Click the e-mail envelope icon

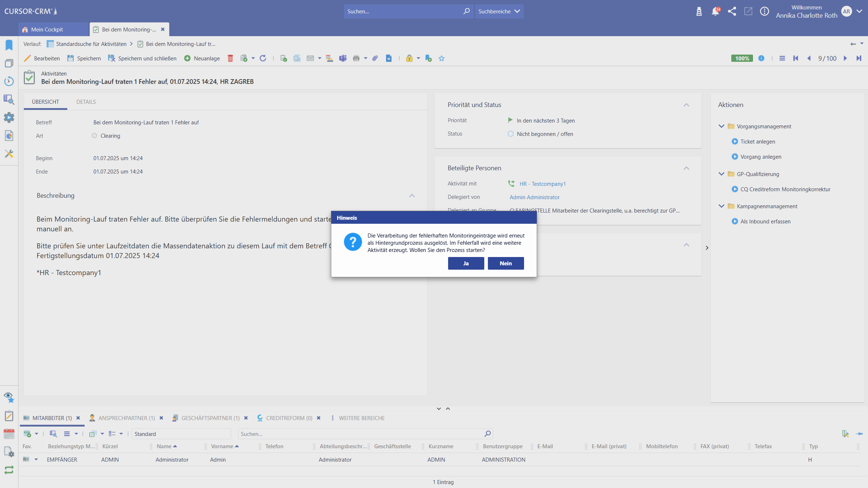pyautogui.click(x=310, y=58)
